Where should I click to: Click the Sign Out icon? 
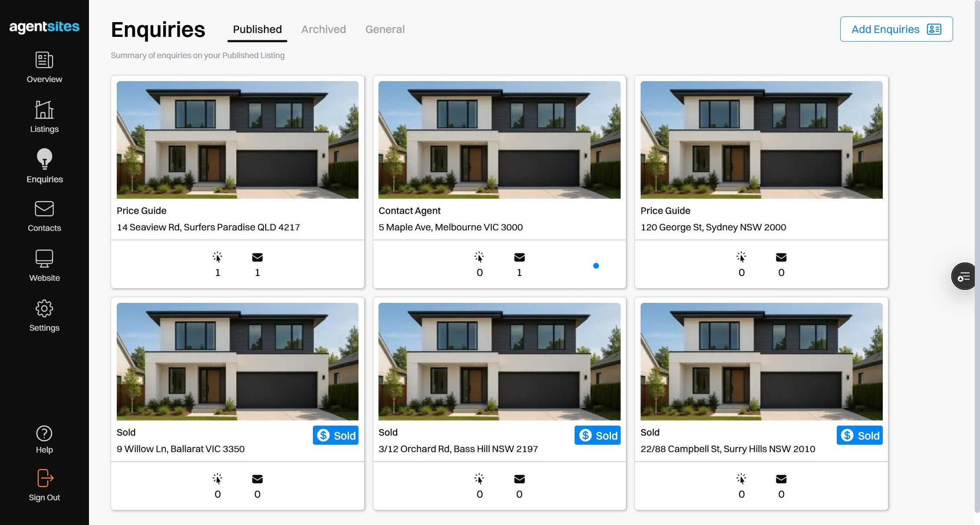point(44,478)
